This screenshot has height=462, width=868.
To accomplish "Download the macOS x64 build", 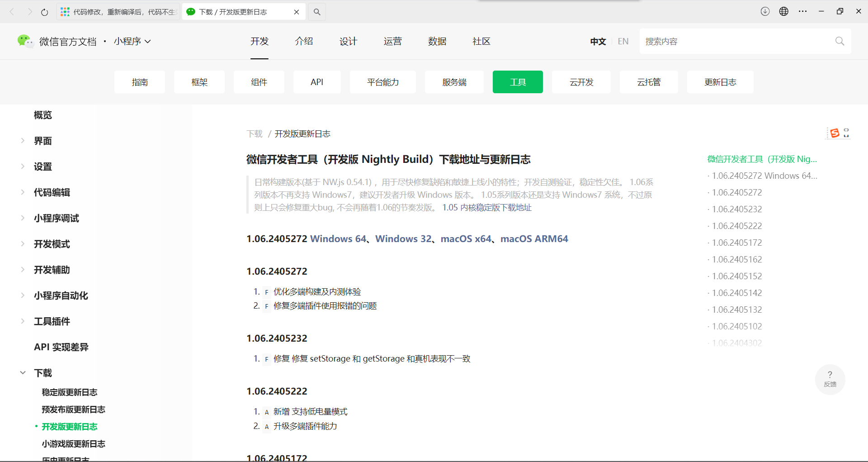I will click(x=466, y=238).
